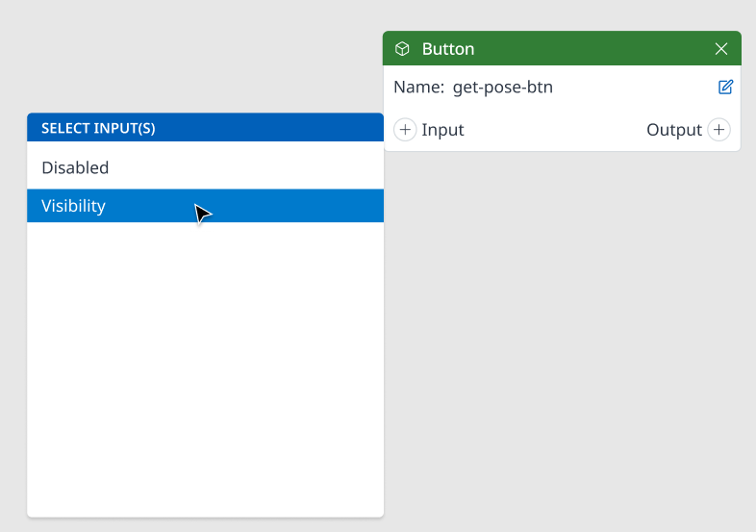
Task: Click empty space right of Disabled text
Action: click(246, 167)
